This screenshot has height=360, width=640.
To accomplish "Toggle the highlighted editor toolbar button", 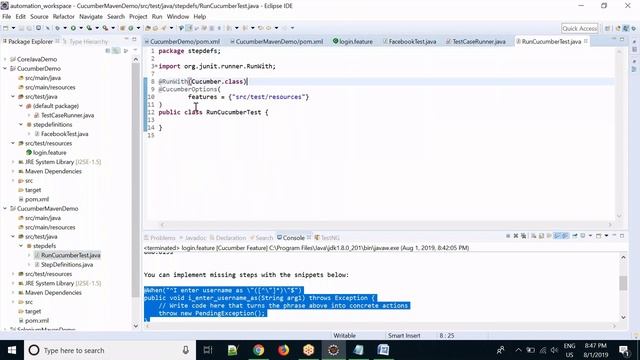I will coord(189,28).
